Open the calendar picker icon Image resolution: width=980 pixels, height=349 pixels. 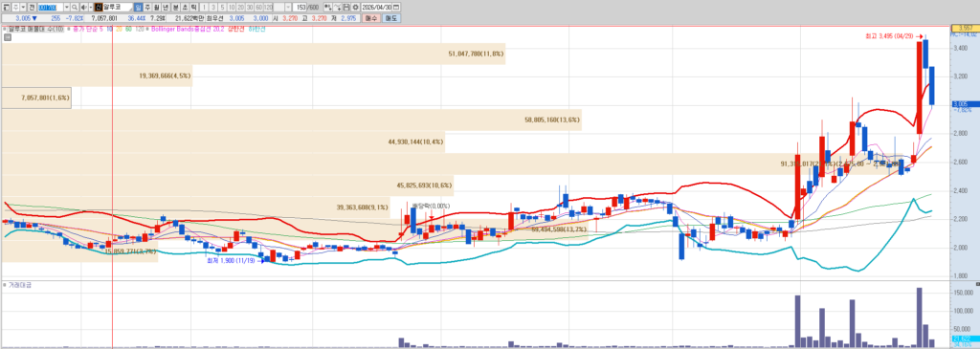(x=396, y=7)
